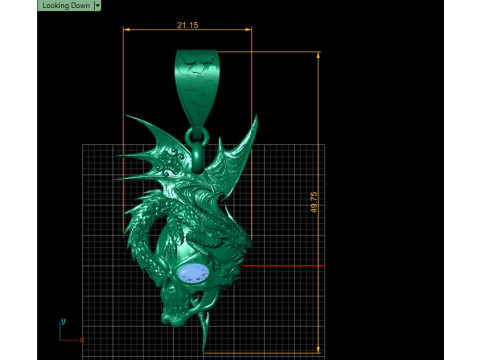The image size is (480, 360).
Task: Click the pendant bail loop at the top
Action: click(x=197, y=89)
